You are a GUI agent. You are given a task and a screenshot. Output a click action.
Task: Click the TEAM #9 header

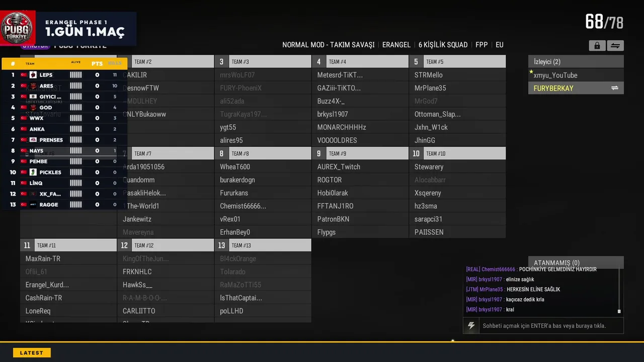pos(360,153)
